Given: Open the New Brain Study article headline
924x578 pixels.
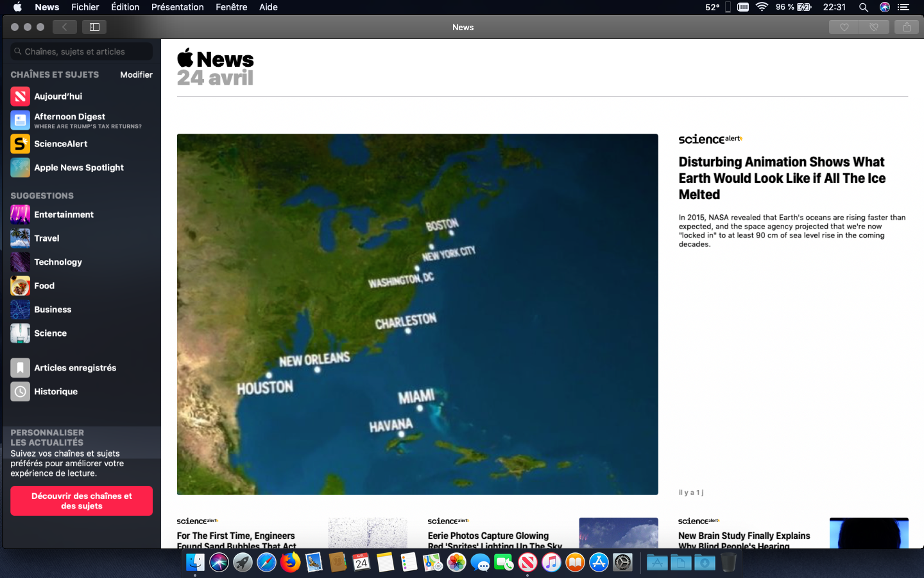Looking at the screenshot, I should [x=744, y=541].
